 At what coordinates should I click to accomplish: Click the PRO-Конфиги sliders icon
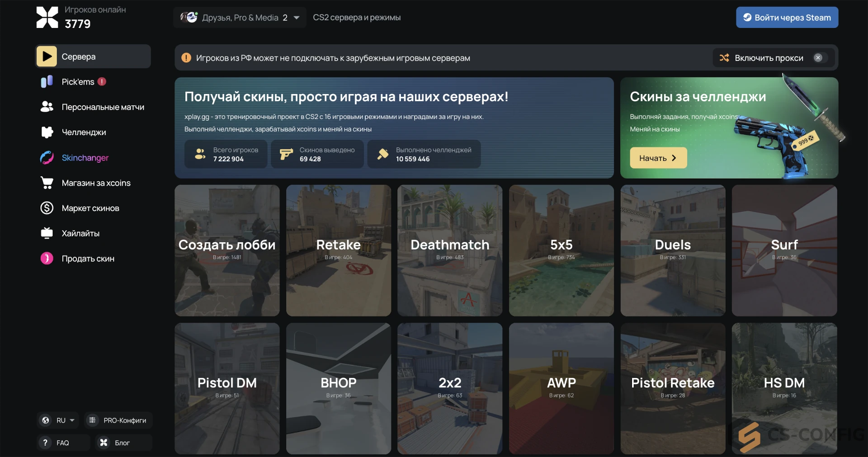[92, 420]
